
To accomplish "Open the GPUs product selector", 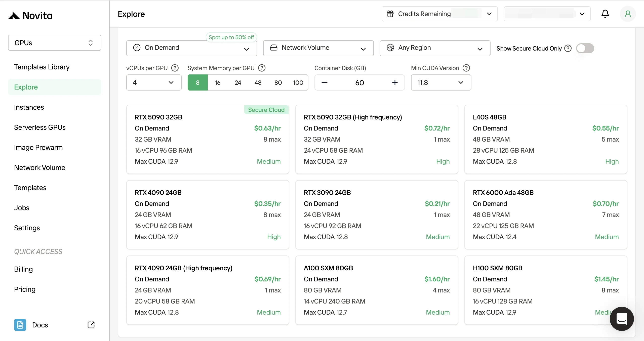I will coord(55,43).
